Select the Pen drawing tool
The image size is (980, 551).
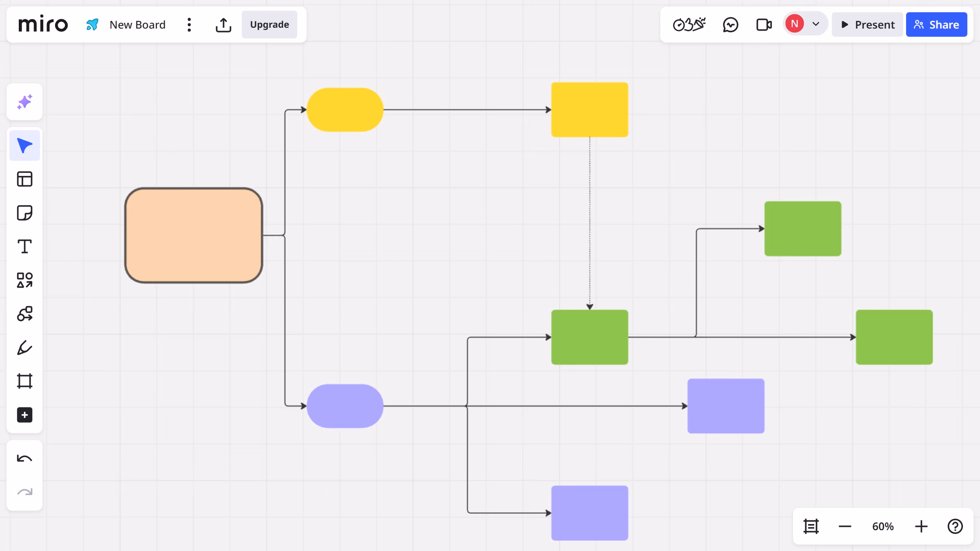tap(24, 348)
